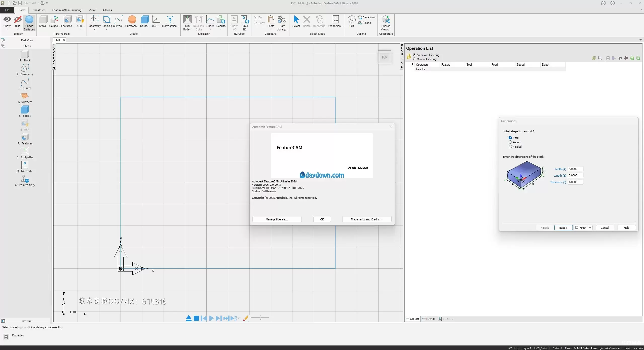Screen dimensions: 644x350
Task: Select Round stock shape
Action: 510,142
